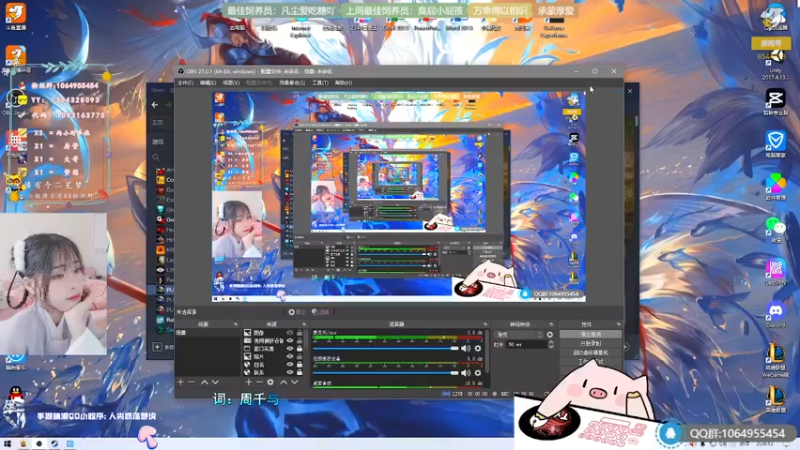
Task: Move the scene up with the arrow
Action: (x=204, y=382)
